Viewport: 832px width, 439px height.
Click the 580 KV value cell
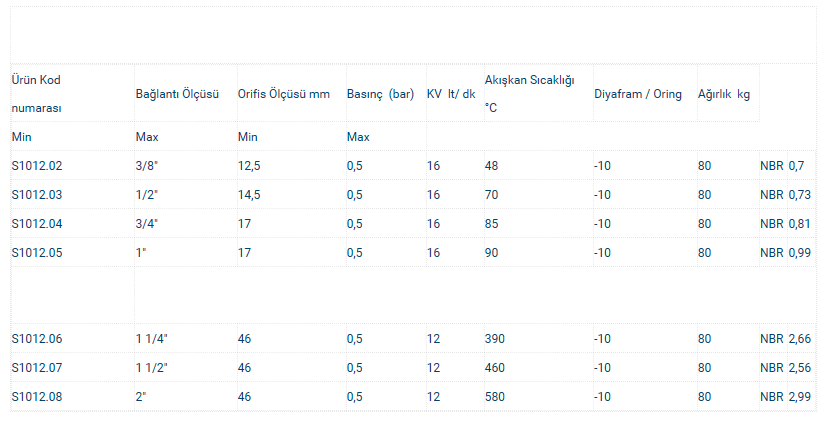[x=495, y=397]
